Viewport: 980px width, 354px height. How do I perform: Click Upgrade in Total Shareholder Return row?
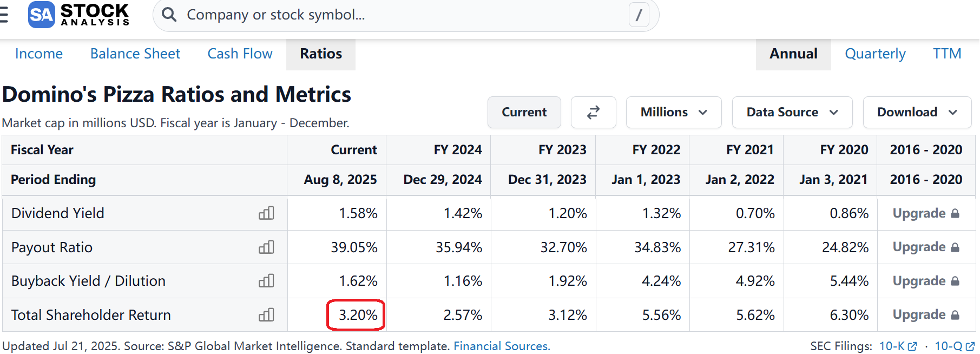(919, 314)
